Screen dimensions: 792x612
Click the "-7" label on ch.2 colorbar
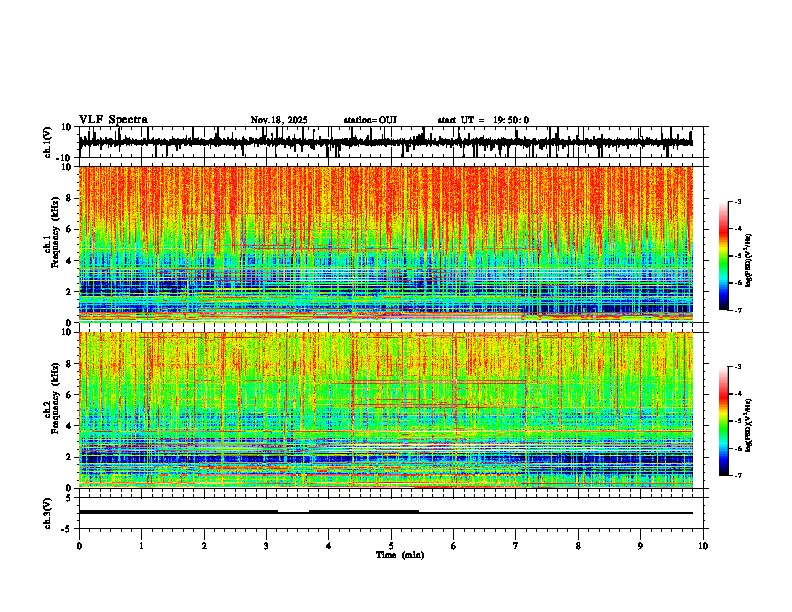tap(737, 475)
